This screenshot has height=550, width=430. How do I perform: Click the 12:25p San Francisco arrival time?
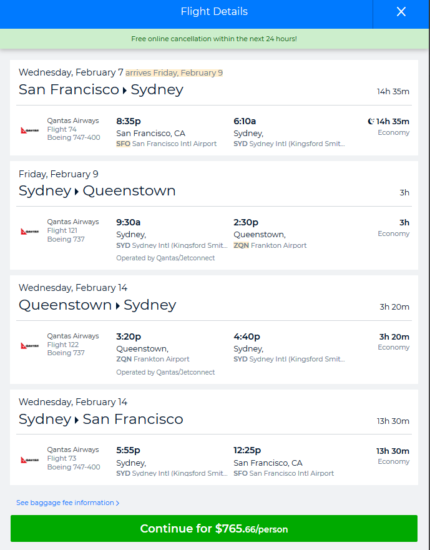coord(247,450)
